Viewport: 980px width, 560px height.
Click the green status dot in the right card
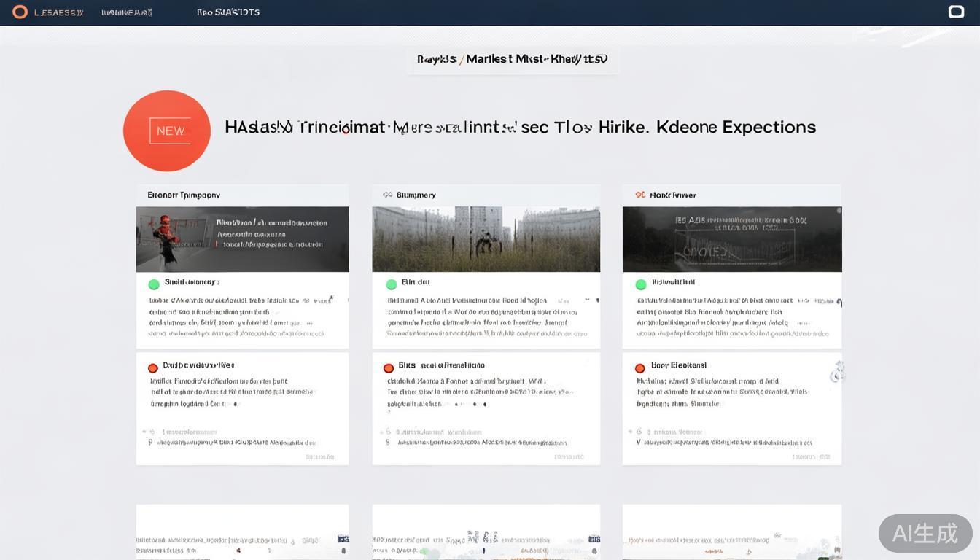641,284
